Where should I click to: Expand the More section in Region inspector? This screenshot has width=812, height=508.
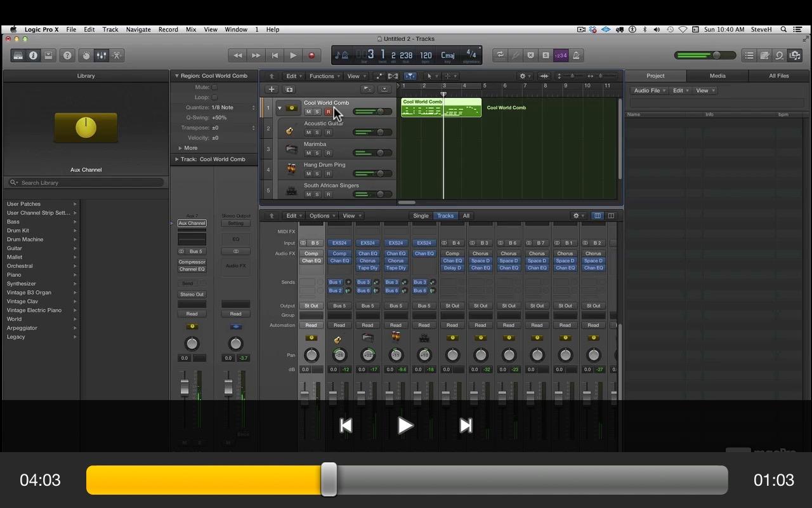pyautogui.click(x=187, y=148)
